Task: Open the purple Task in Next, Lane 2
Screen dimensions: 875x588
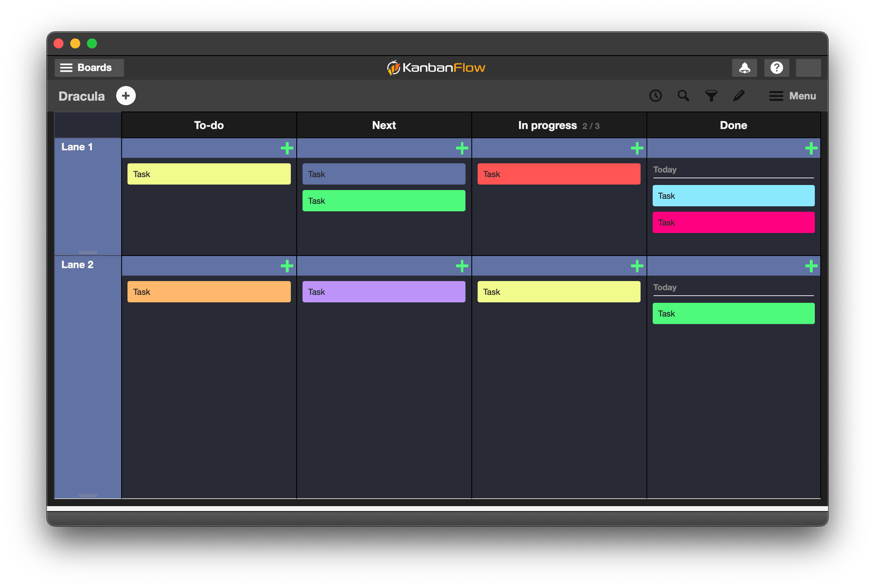Action: (384, 291)
